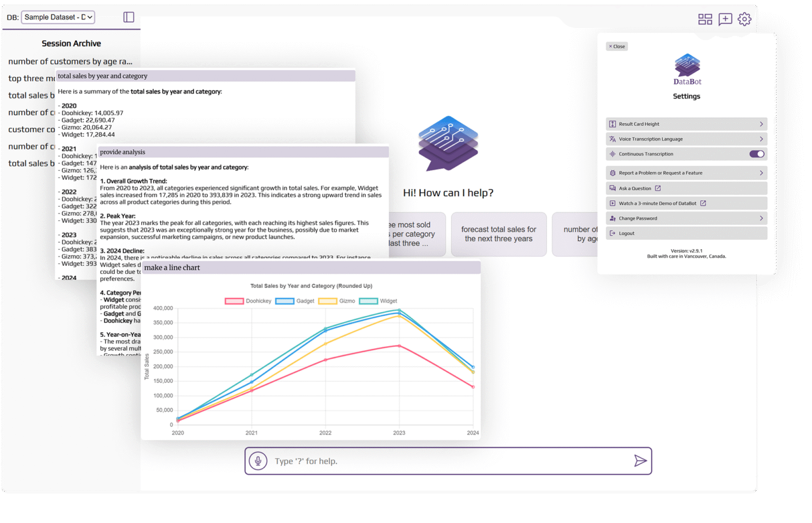Click 'forecast total sales for the next three years'

tap(498, 234)
